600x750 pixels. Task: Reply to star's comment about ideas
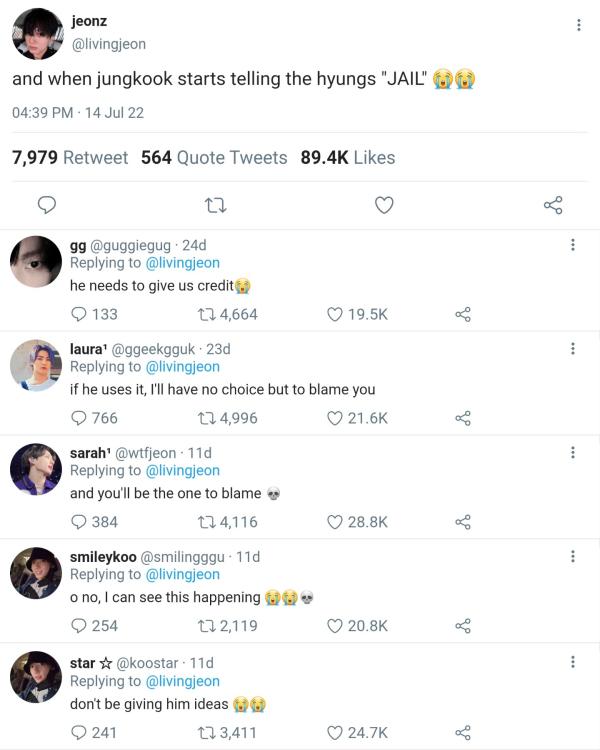pyautogui.click(x=79, y=733)
